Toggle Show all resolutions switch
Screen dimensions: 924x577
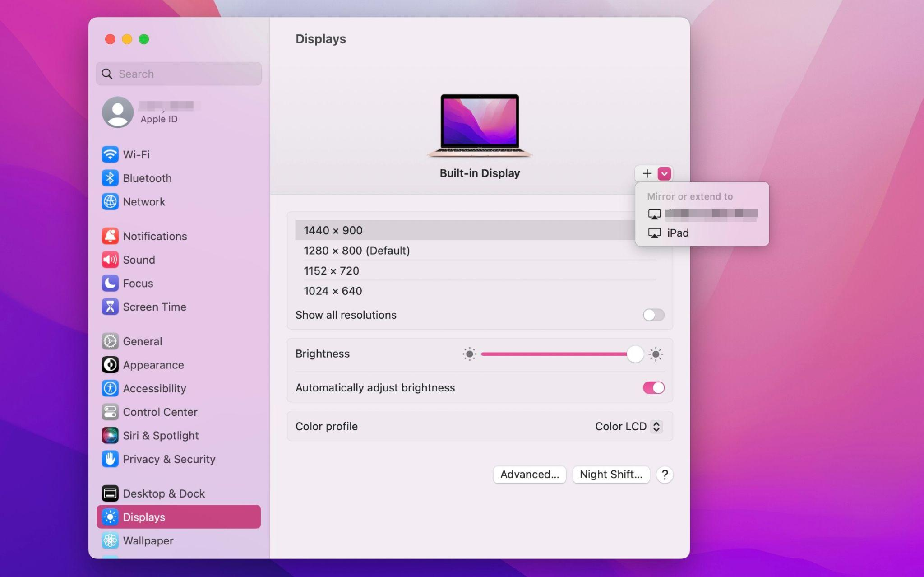653,315
